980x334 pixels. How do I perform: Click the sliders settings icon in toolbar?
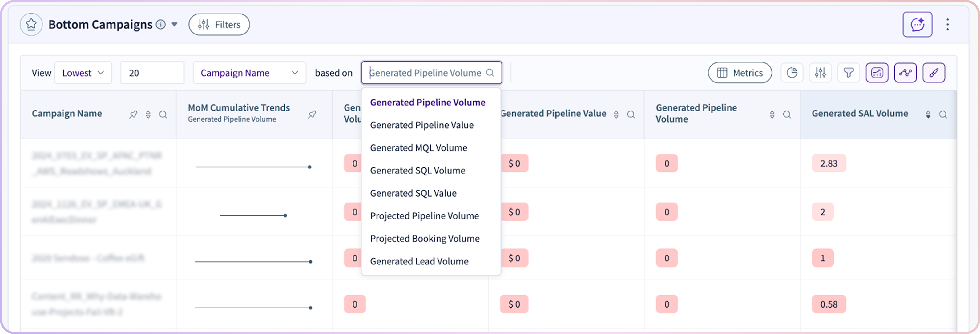click(x=820, y=73)
